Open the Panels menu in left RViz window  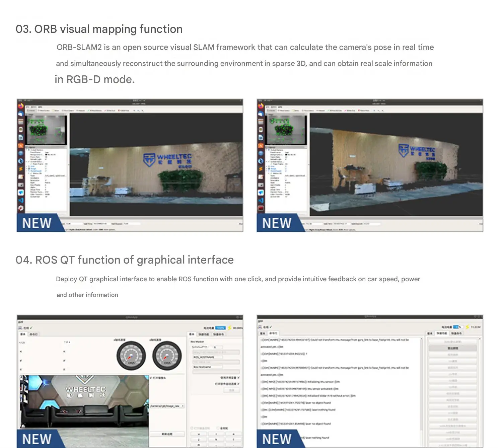[x=34, y=107]
